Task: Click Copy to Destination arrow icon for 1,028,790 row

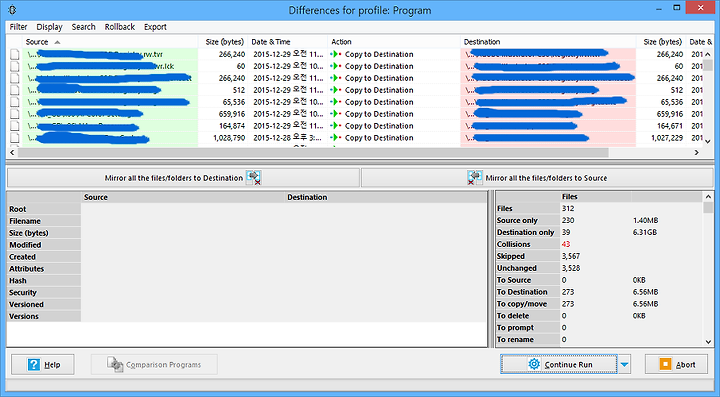Action: click(336, 138)
